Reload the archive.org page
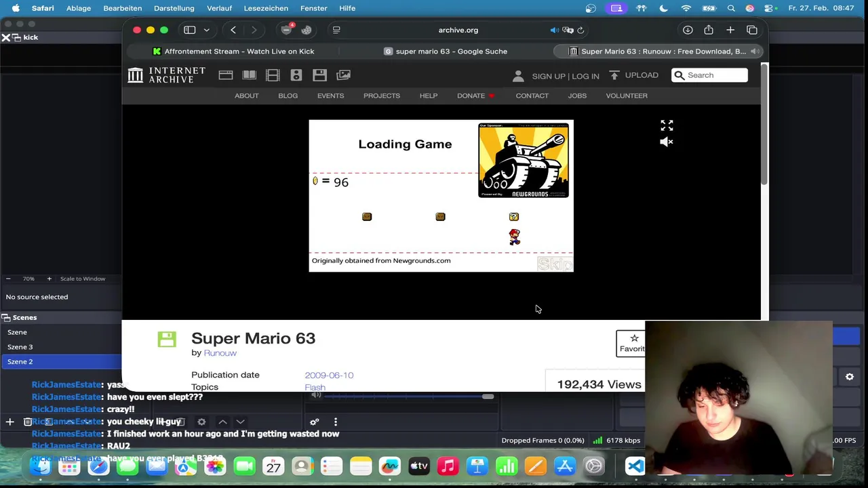868x488 pixels. tap(580, 30)
